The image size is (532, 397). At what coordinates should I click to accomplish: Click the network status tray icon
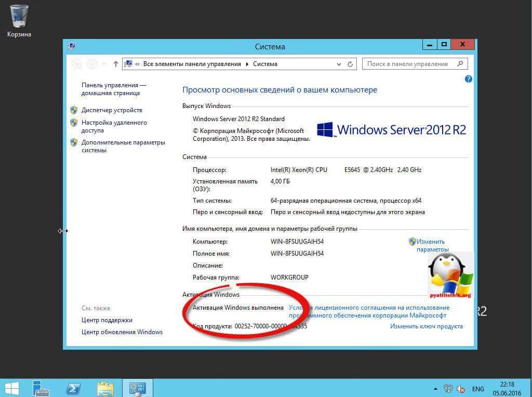tap(448, 389)
